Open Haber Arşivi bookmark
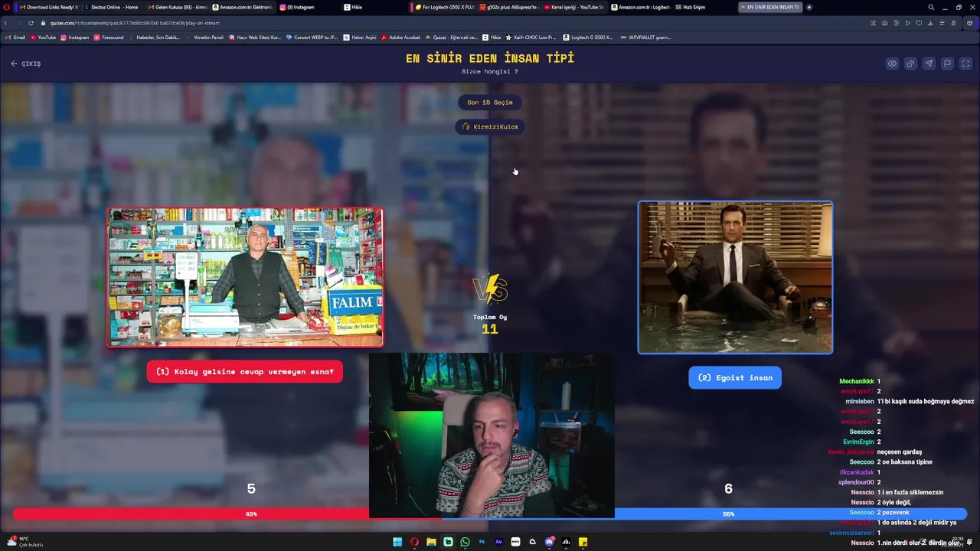Screen dimensions: 980x551 coord(360,37)
